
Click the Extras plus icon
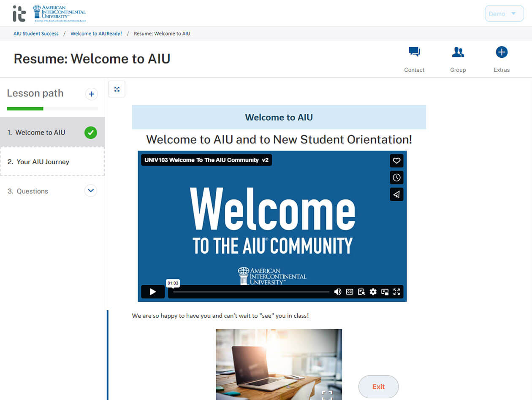pyautogui.click(x=501, y=52)
